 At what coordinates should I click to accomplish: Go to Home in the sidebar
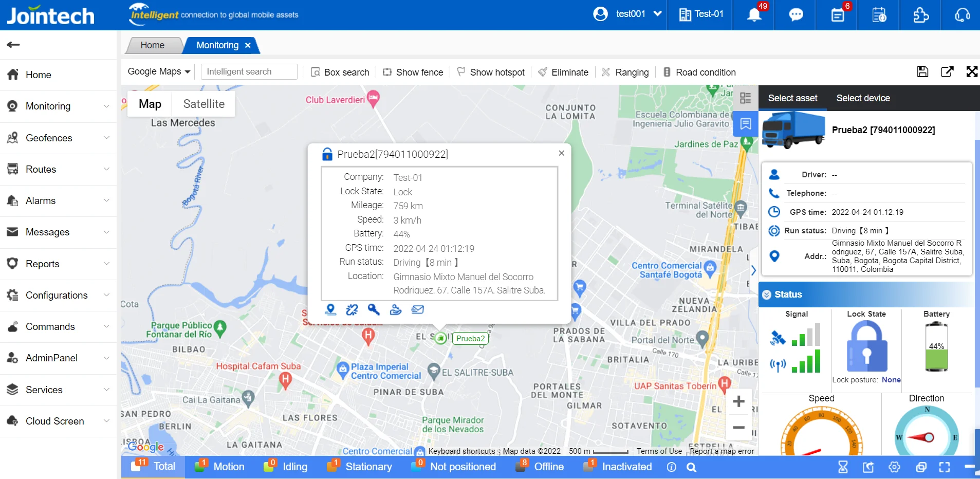[59, 75]
